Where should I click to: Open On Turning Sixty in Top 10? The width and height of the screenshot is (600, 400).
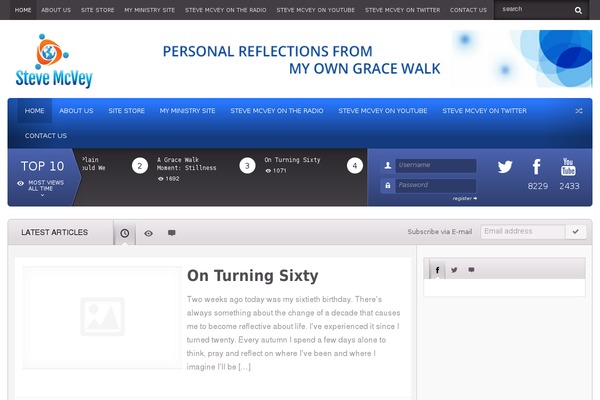tap(292, 160)
